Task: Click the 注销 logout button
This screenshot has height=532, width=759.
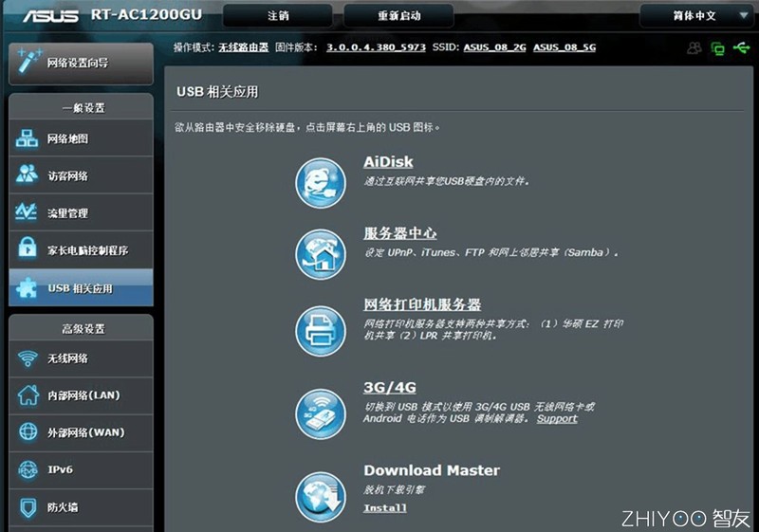Action: (x=278, y=15)
